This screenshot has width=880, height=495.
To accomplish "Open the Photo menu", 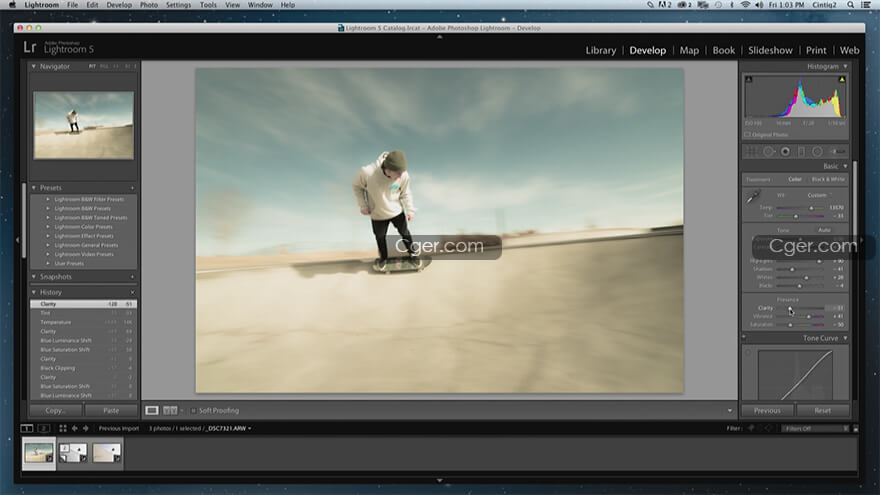I will click(149, 5).
